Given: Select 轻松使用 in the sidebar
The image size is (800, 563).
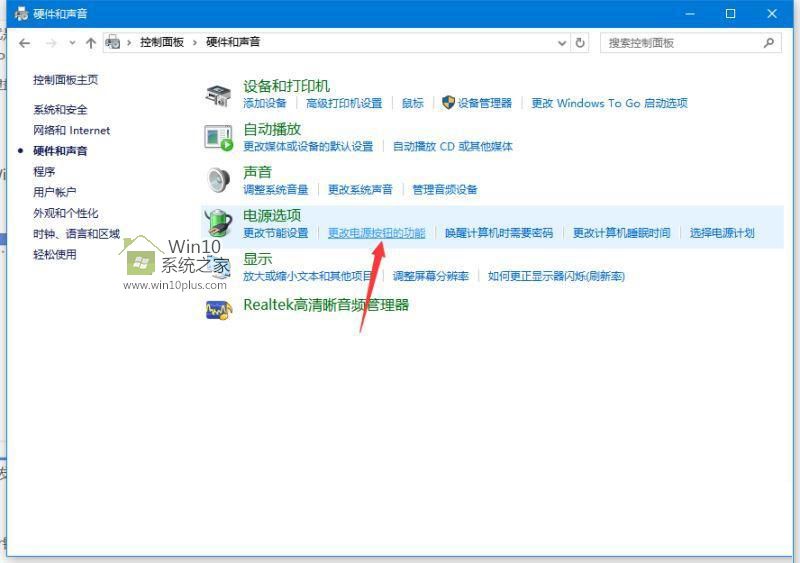Looking at the screenshot, I should pyautogui.click(x=55, y=254).
